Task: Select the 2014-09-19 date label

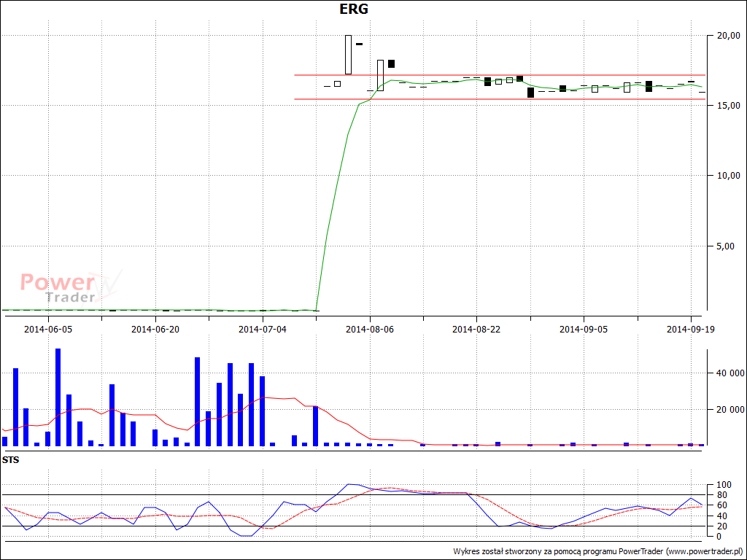Action: [x=691, y=329]
